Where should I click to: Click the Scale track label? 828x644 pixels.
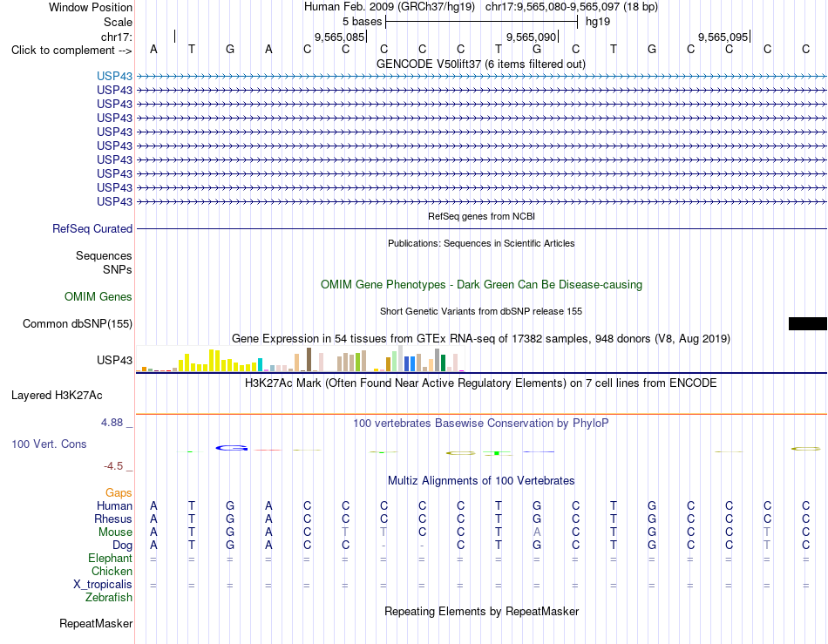[x=118, y=22]
